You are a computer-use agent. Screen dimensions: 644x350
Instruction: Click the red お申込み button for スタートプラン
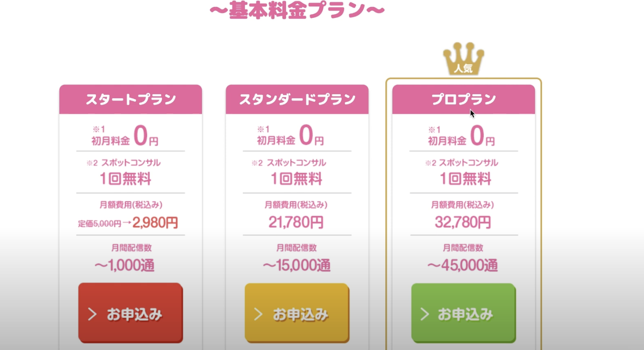pos(130,313)
